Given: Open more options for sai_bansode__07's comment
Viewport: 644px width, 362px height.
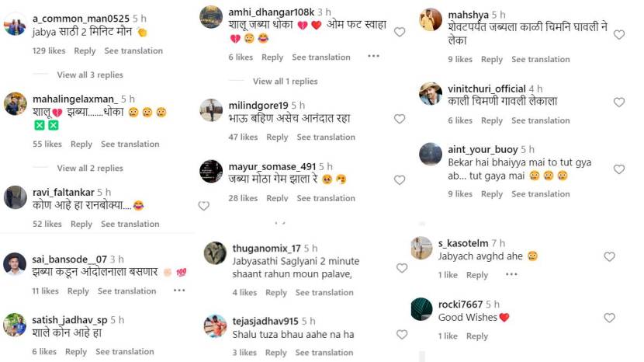Looking at the screenshot, I should point(179,291).
